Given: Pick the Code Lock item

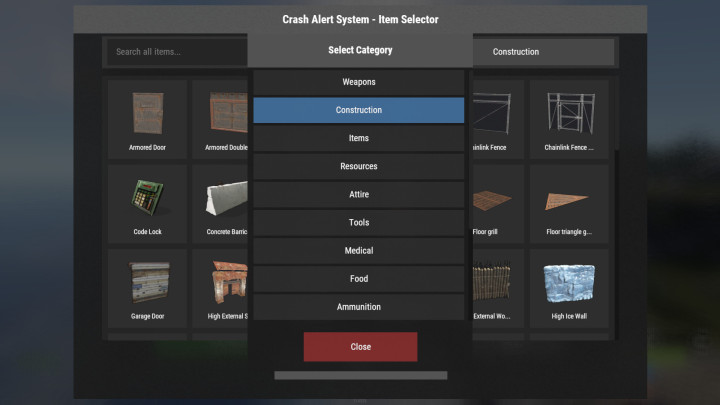Looking at the screenshot, I should (147, 204).
